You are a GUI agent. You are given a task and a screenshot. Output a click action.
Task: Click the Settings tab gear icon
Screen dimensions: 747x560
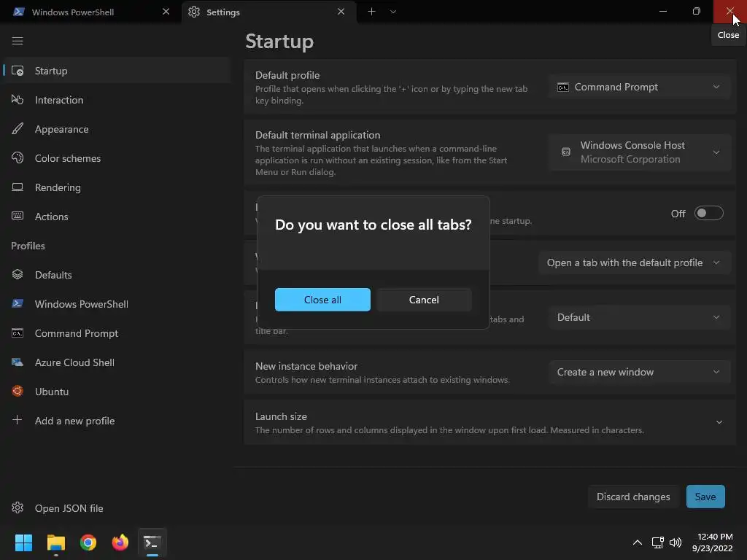(194, 12)
